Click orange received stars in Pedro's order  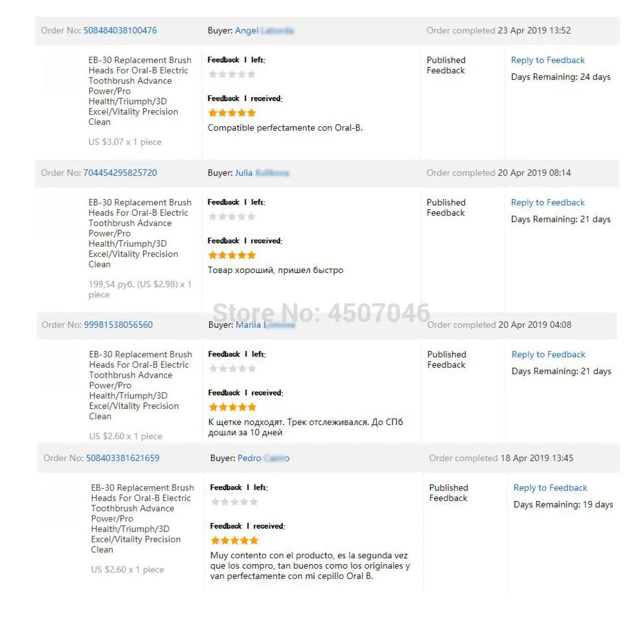point(234,540)
